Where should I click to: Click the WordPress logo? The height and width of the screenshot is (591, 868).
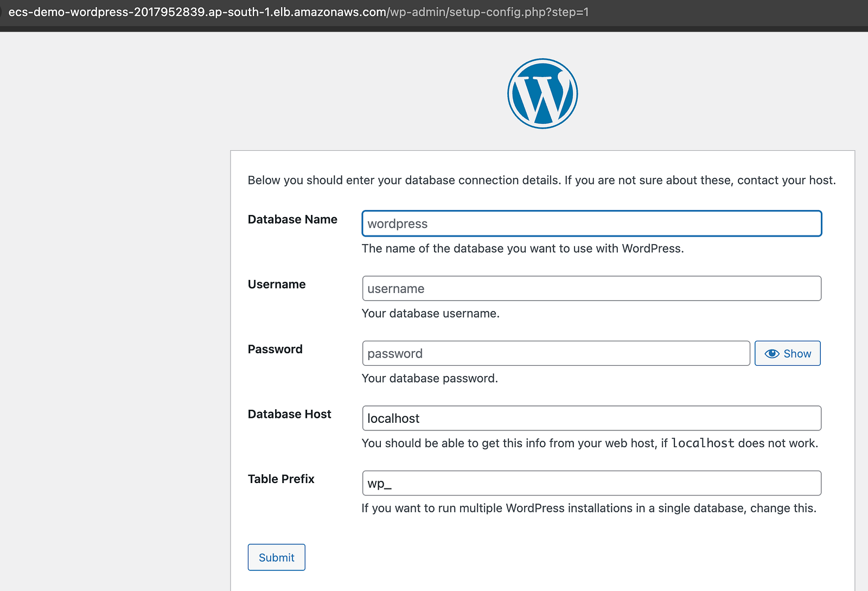pos(542,93)
